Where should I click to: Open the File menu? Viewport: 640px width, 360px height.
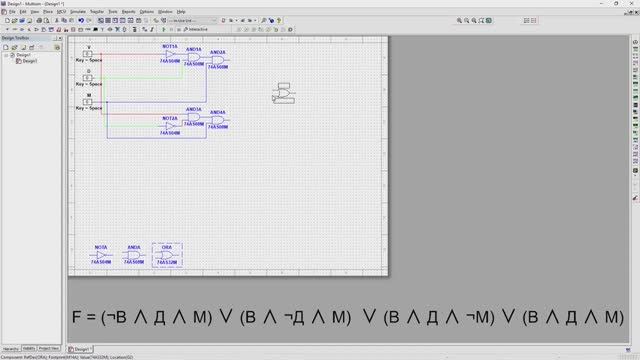point(12,12)
